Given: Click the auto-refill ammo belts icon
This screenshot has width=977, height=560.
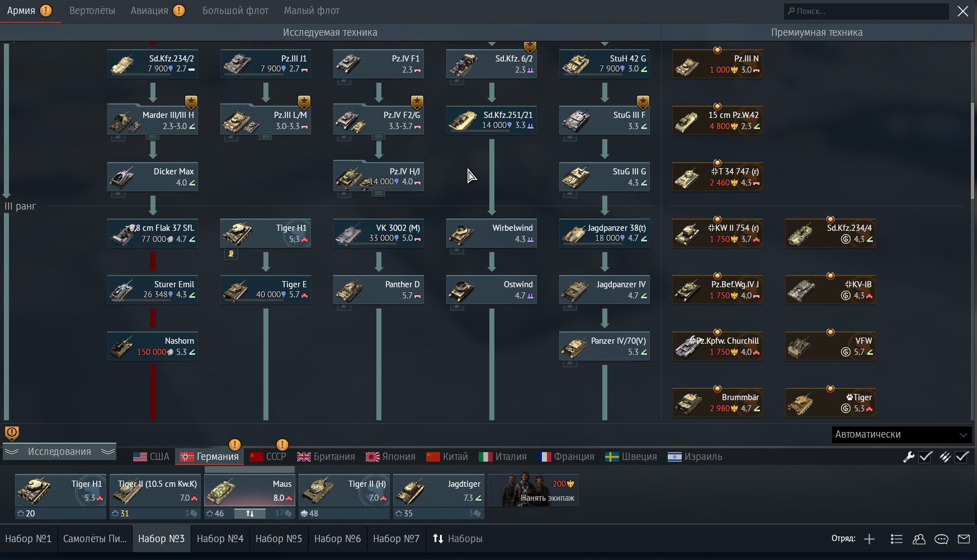Looking at the screenshot, I should point(945,457).
